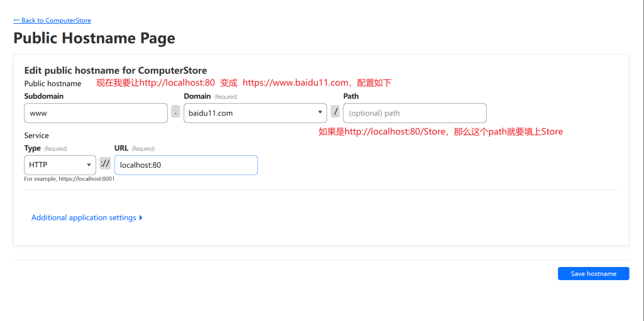Click the Public Hostname Page heading
The width and height of the screenshot is (644, 321).
point(94,38)
